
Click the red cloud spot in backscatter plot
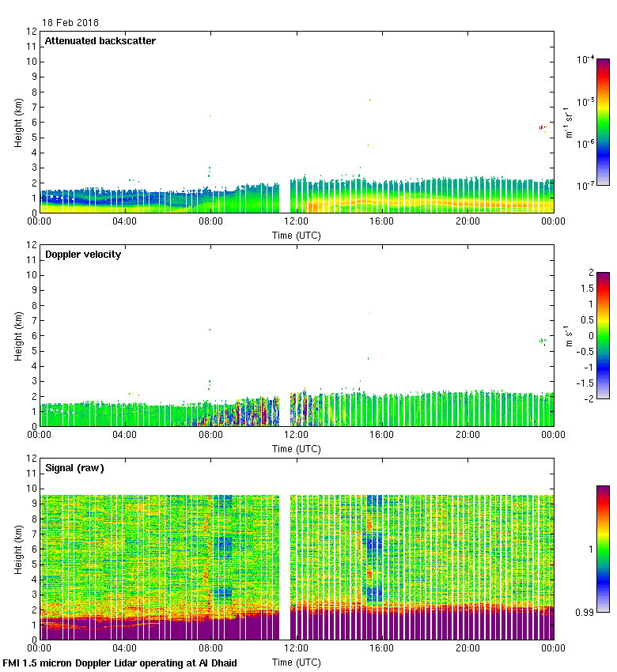(543, 126)
